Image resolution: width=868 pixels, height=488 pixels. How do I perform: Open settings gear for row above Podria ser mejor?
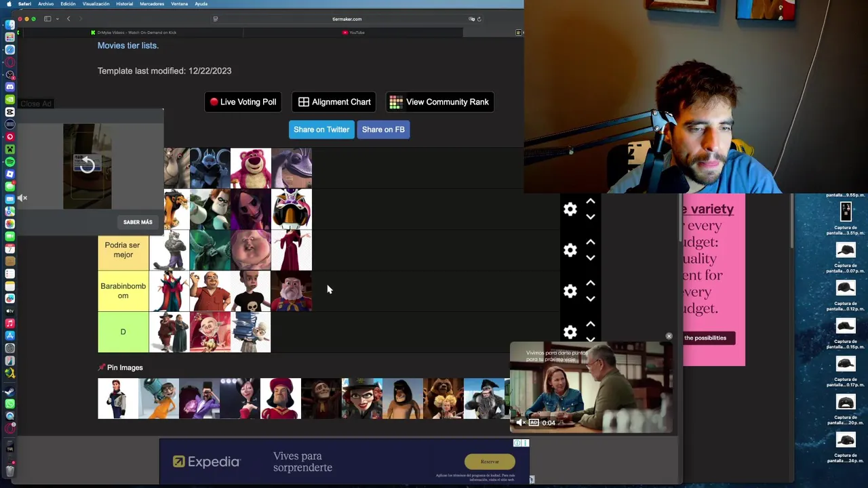570,209
